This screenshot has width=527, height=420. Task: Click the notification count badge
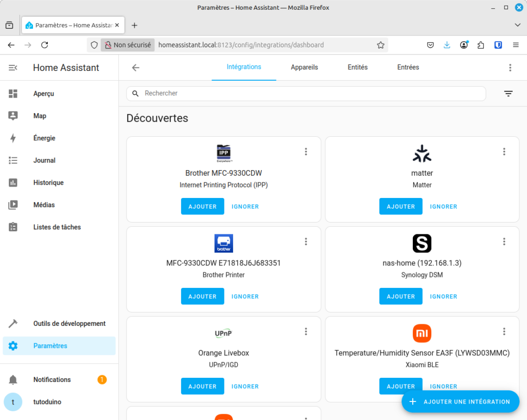pos(102,380)
